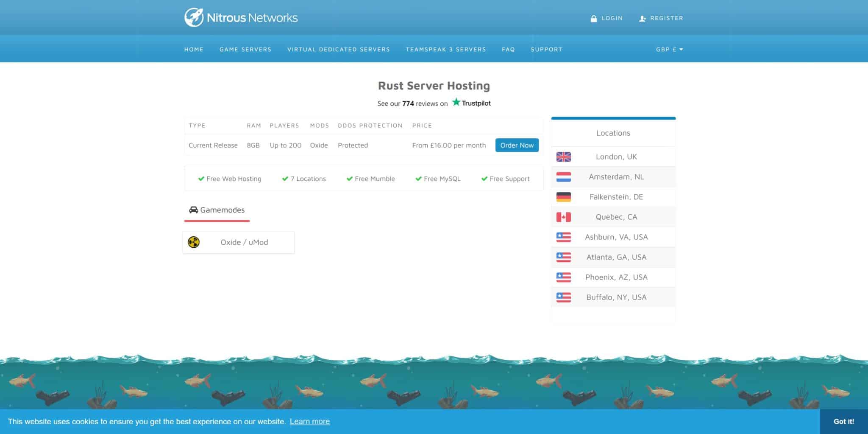Click the Current Release type cell

point(213,145)
